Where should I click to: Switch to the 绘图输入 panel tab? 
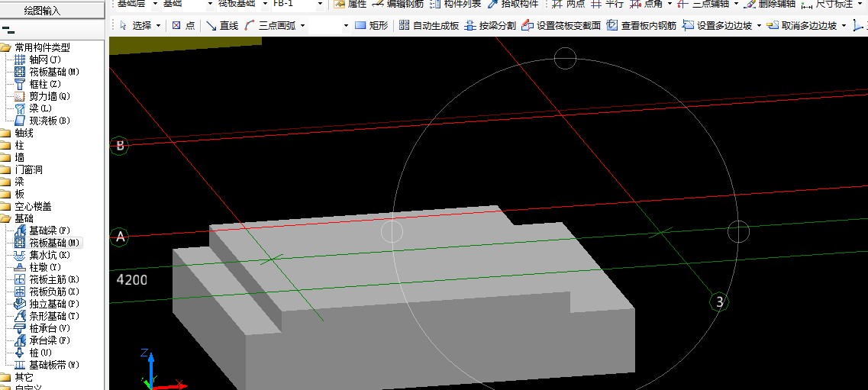[43, 11]
